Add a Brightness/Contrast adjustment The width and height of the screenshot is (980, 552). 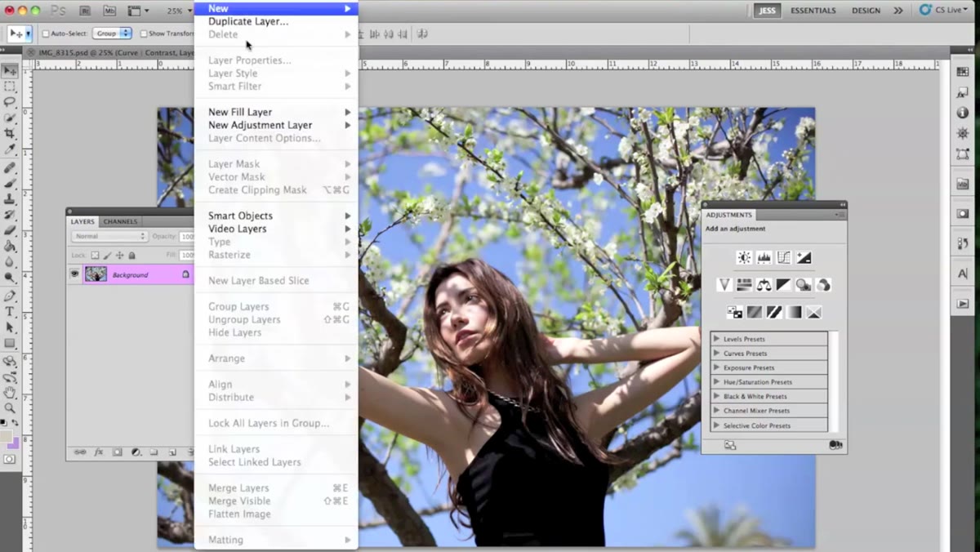(744, 257)
